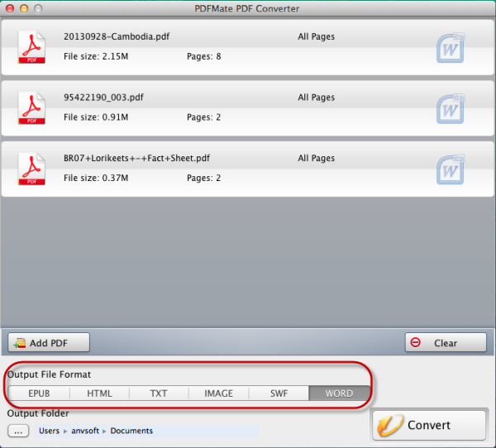Click anvsoft in the output path
This screenshot has height=448, width=496.
(85, 431)
